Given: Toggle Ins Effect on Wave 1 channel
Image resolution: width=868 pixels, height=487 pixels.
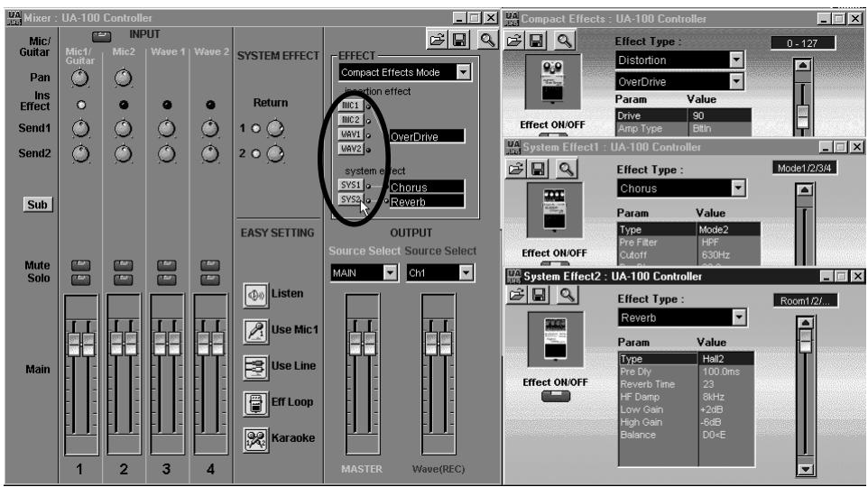Looking at the screenshot, I should 167,105.
